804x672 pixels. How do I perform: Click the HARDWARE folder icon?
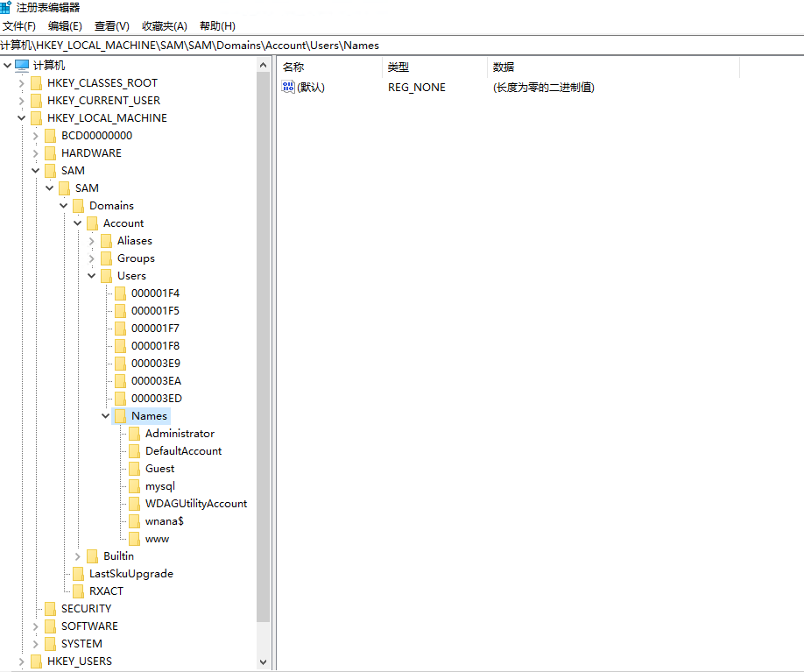pos(50,152)
